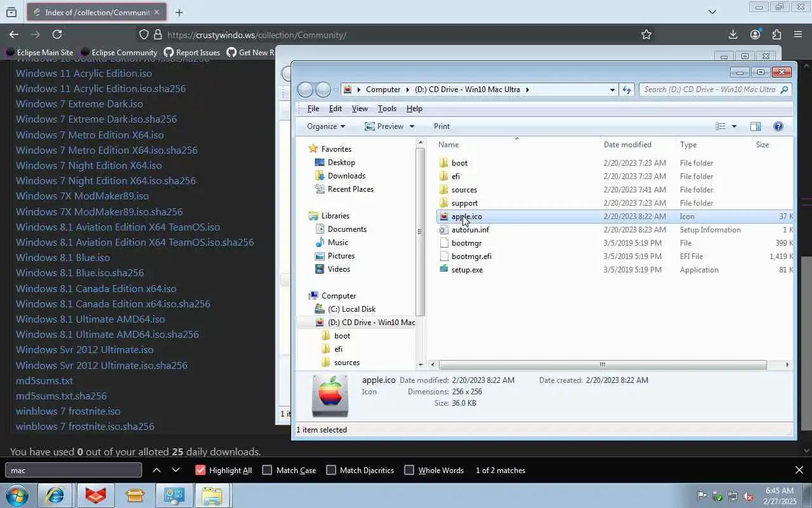Open Firefox downloads panel
This screenshot has width=812, height=508.
click(733, 34)
